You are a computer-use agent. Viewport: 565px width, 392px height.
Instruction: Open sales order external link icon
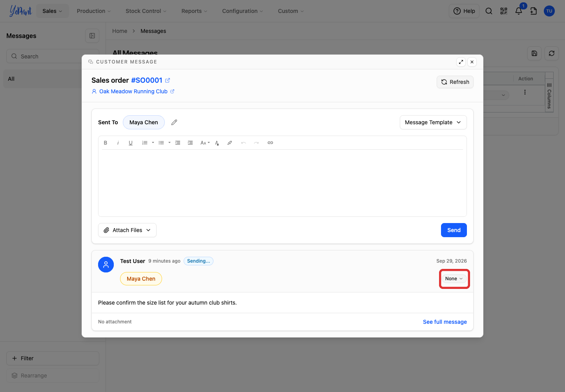pyautogui.click(x=168, y=80)
